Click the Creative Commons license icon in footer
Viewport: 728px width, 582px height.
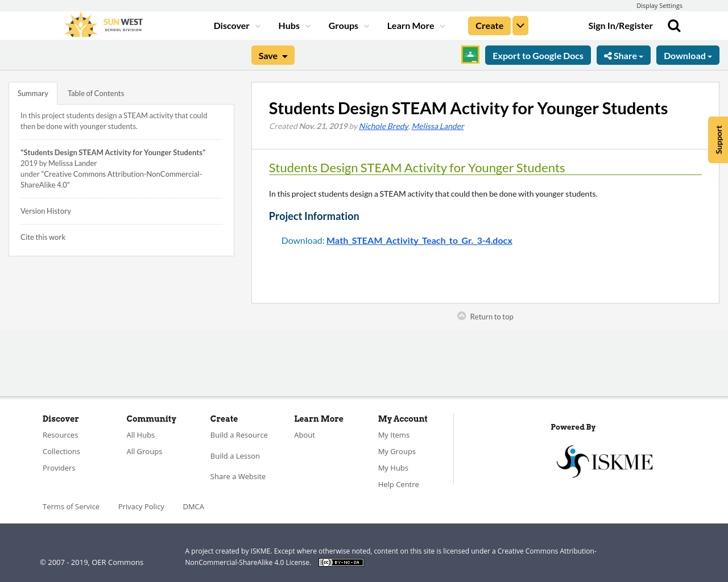[x=341, y=562]
